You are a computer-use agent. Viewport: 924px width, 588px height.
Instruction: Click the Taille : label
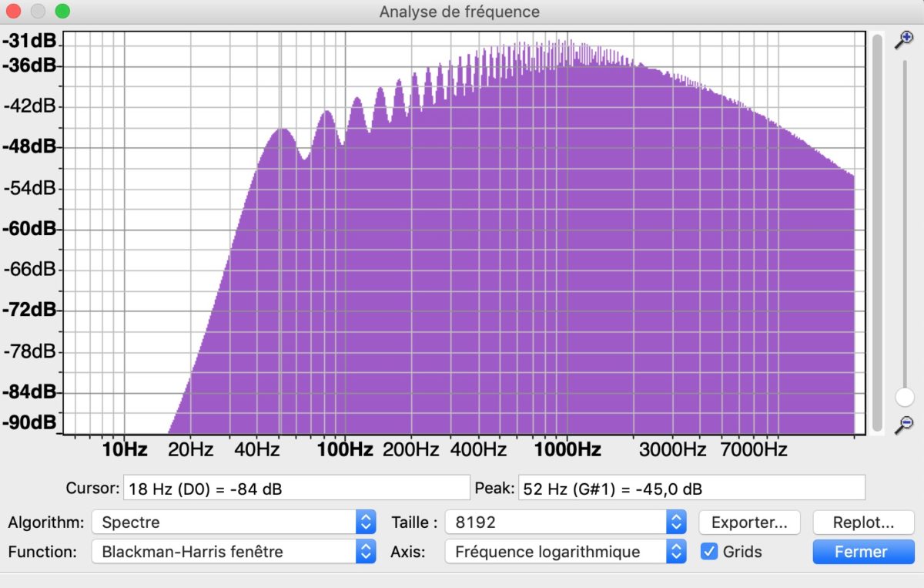[x=414, y=522]
